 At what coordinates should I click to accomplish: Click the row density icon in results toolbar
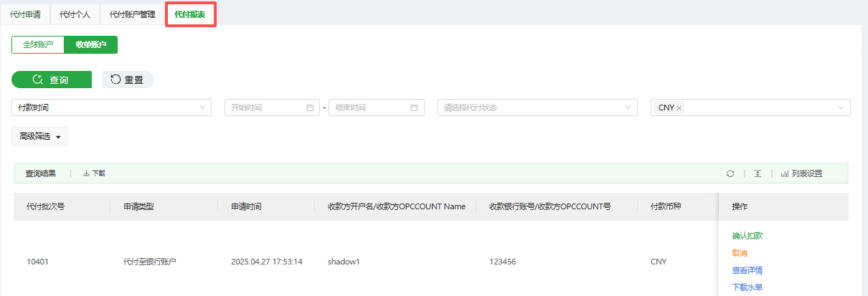point(758,173)
